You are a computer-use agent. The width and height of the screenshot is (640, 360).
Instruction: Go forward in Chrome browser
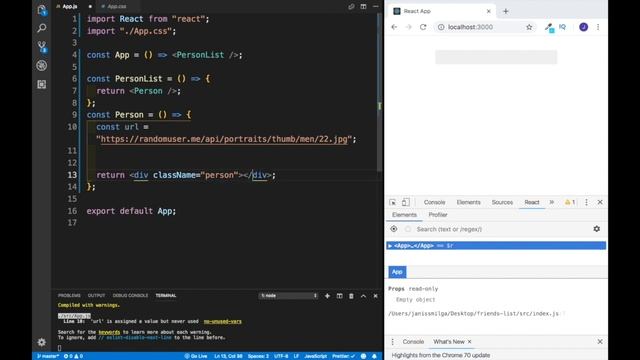coord(409,27)
